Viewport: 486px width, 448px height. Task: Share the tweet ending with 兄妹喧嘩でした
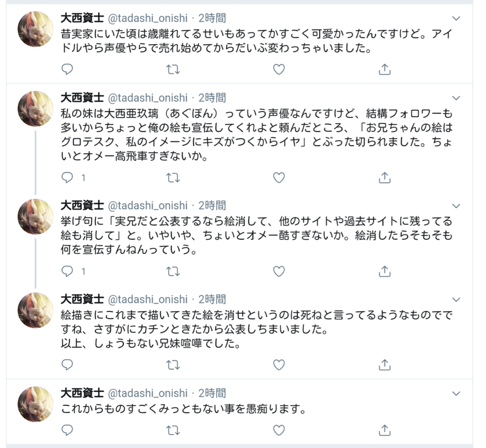point(384,364)
